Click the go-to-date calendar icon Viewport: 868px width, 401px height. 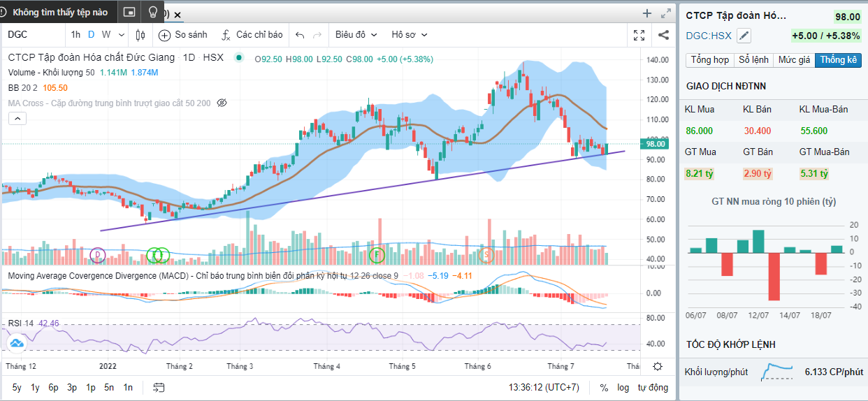159,388
